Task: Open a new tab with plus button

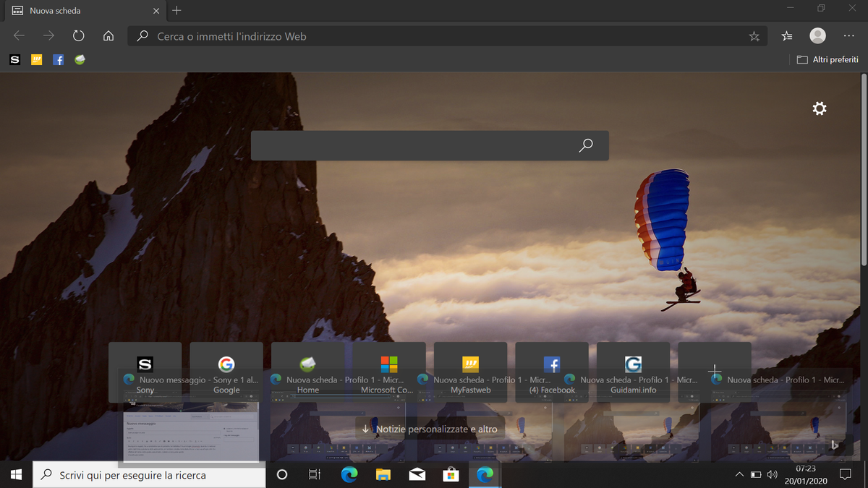Action: [177, 11]
